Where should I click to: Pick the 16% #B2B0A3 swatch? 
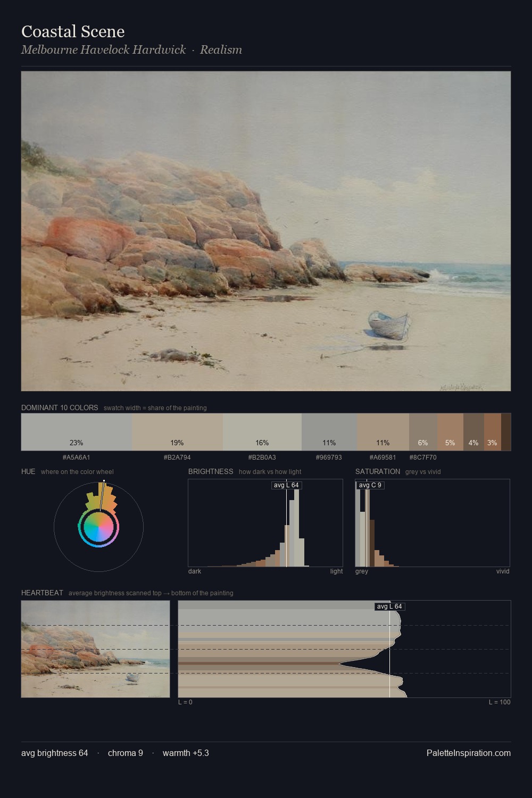[262, 432]
